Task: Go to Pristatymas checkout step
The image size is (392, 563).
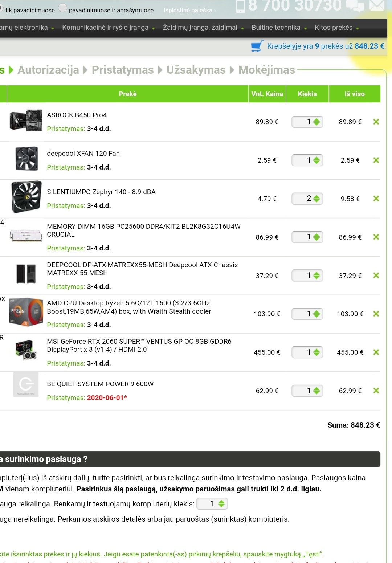Action: pyautogui.click(x=123, y=70)
